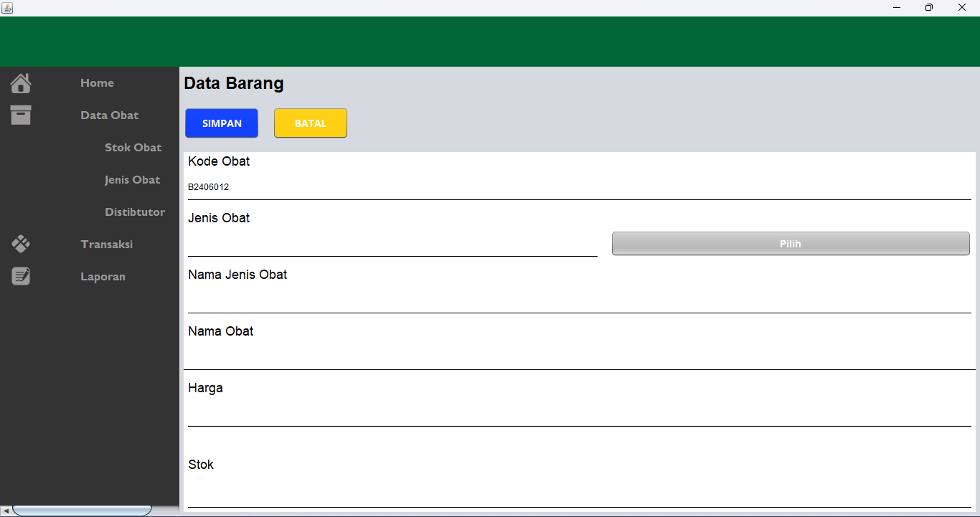Image resolution: width=980 pixels, height=517 pixels.
Task: Click the Transaksi diamond icon
Action: (21, 244)
